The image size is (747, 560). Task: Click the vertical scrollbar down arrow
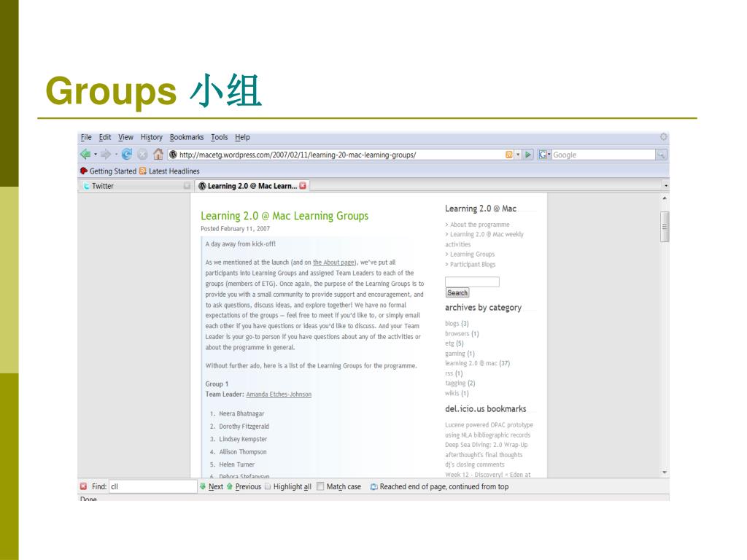(665, 472)
